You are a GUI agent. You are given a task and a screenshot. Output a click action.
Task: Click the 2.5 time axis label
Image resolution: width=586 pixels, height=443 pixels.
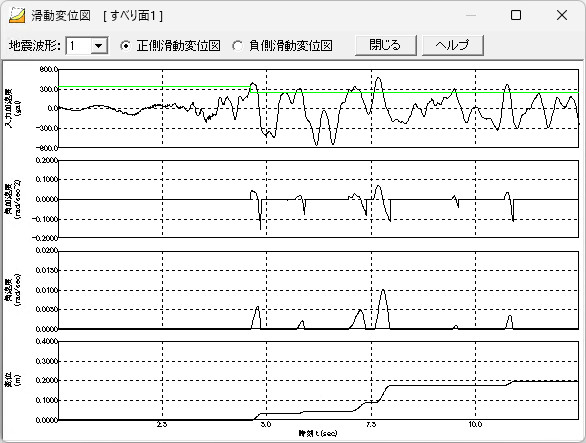click(x=162, y=424)
